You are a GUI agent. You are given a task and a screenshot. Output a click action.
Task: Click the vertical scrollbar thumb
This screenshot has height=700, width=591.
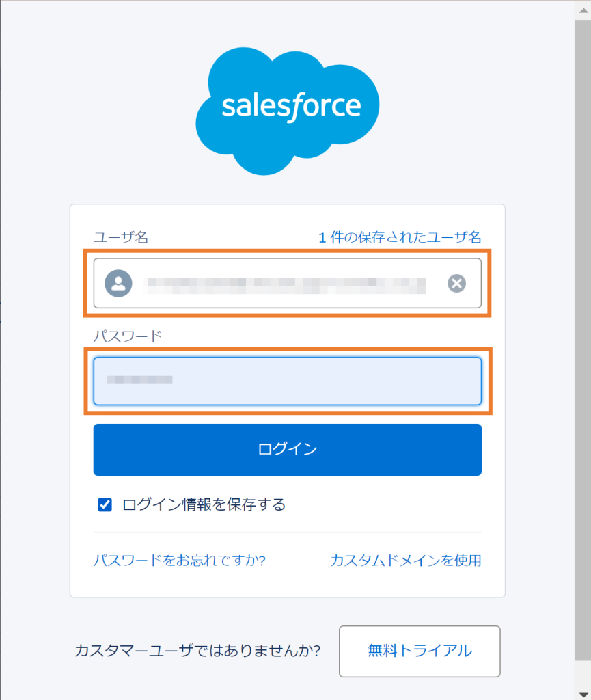coord(583,339)
